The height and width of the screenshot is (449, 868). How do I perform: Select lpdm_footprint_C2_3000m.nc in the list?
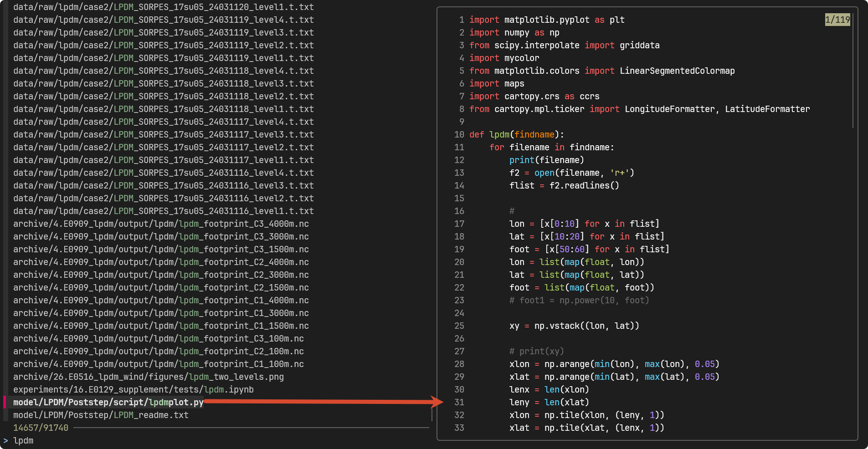pos(161,275)
